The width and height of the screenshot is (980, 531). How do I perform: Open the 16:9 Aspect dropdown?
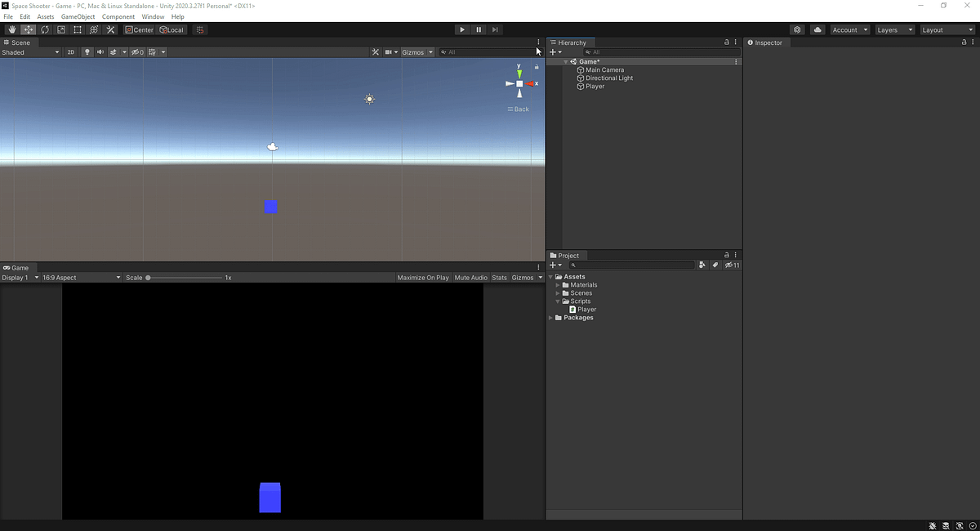(82, 277)
